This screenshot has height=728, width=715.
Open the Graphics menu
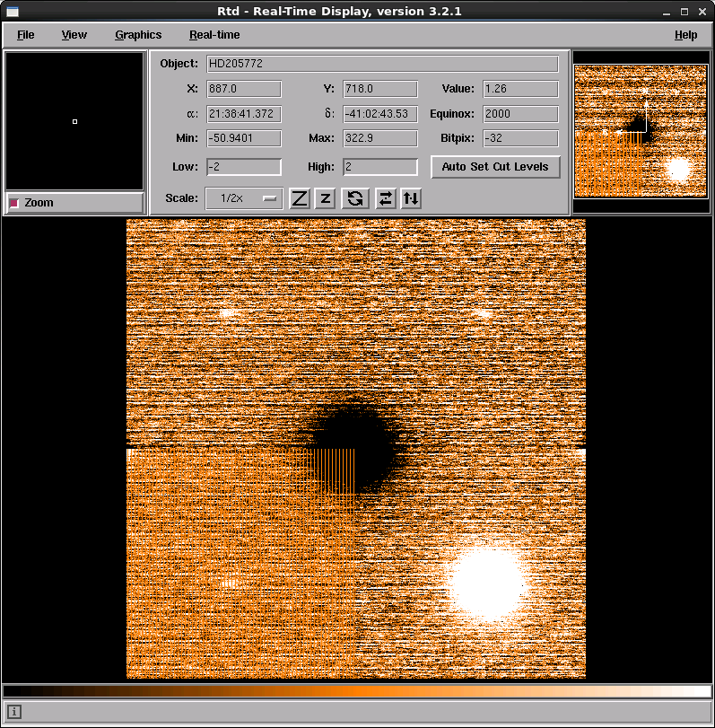tap(138, 35)
